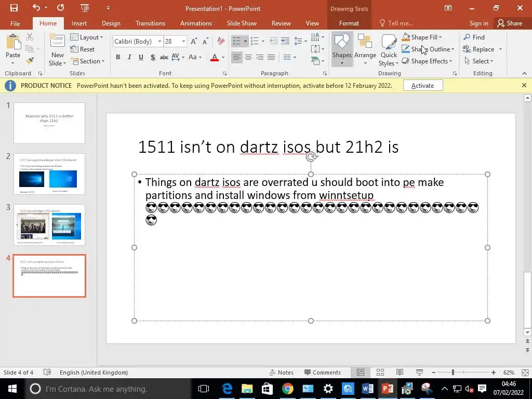Expand the Select dropdown in Editing
Image resolution: width=532 pixels, height=399 pixels.
tap(478, 61)
